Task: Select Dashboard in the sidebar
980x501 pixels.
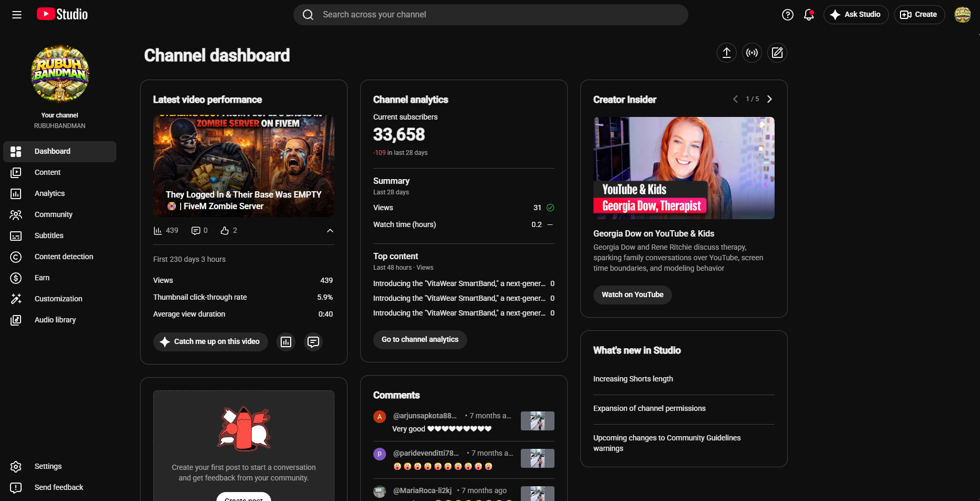Action: point(60,151)
